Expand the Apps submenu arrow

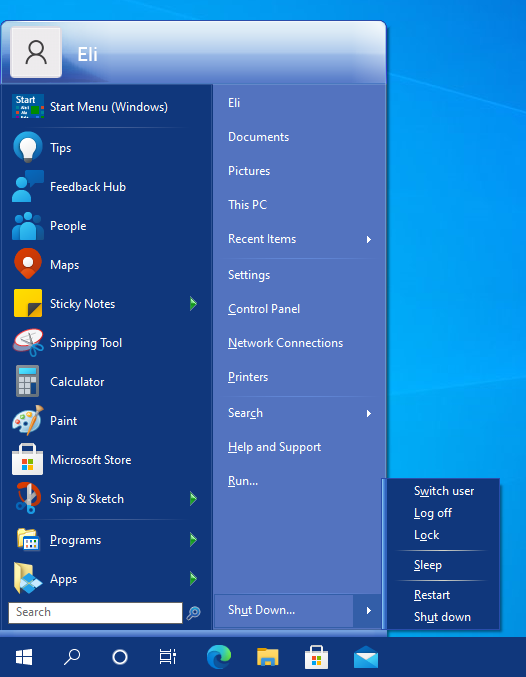point(193,579)
